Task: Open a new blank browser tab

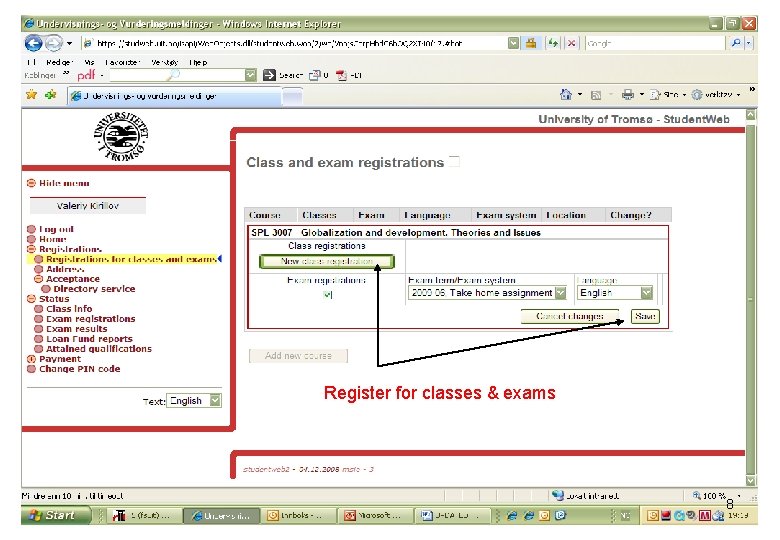Action: [292, 96]
